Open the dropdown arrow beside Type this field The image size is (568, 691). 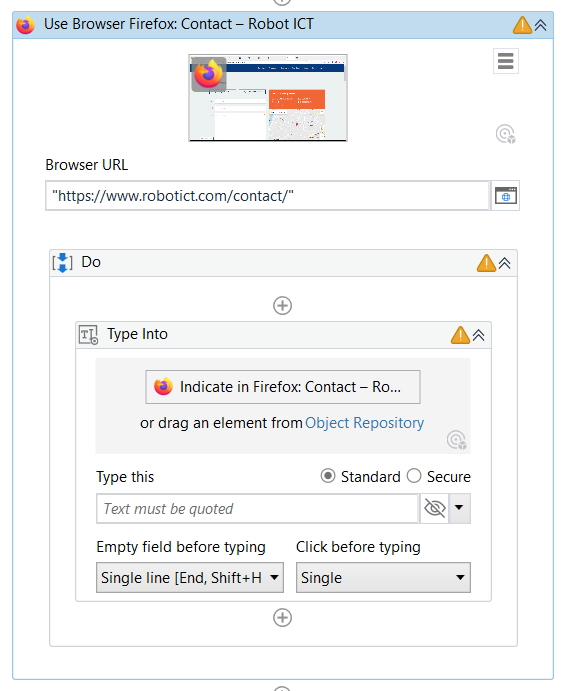[459, 508]
